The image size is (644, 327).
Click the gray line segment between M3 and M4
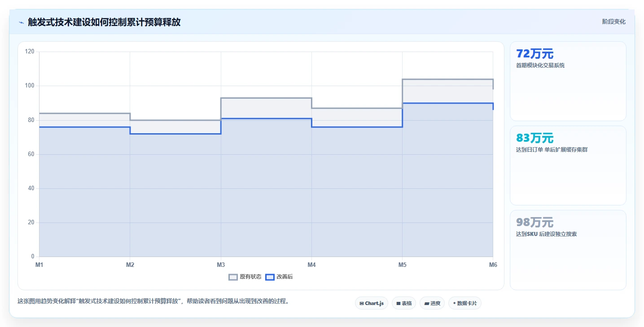(x=266, y=98)
